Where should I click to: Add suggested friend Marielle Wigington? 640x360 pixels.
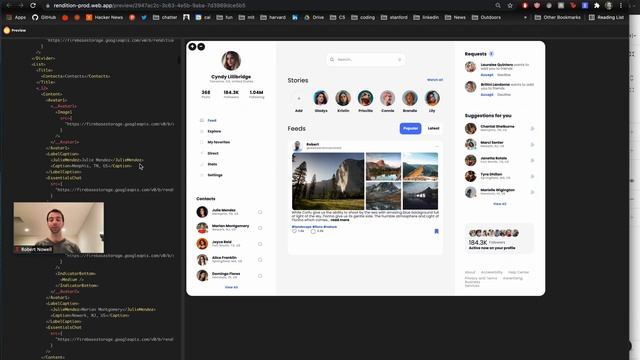pyautogui.click(x=532, y=192)
